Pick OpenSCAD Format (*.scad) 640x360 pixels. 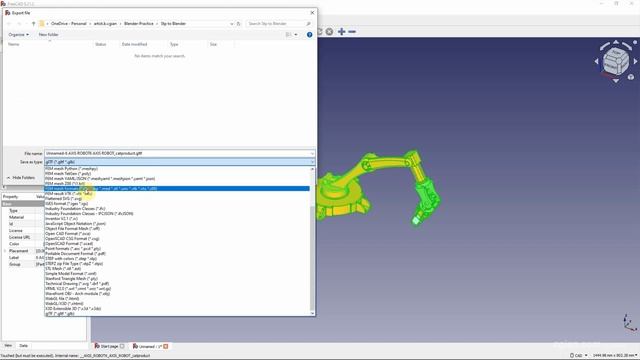tap(69, 244)
